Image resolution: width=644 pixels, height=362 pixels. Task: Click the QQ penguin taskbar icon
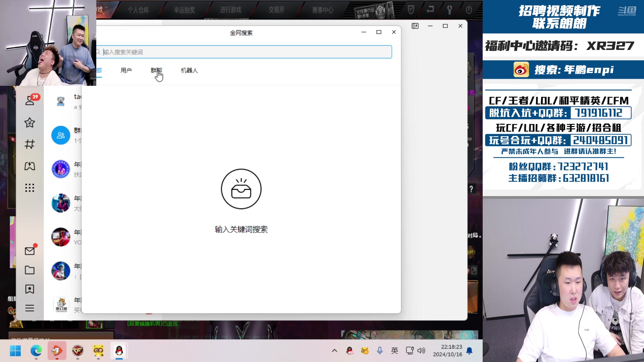pos(119,351)
